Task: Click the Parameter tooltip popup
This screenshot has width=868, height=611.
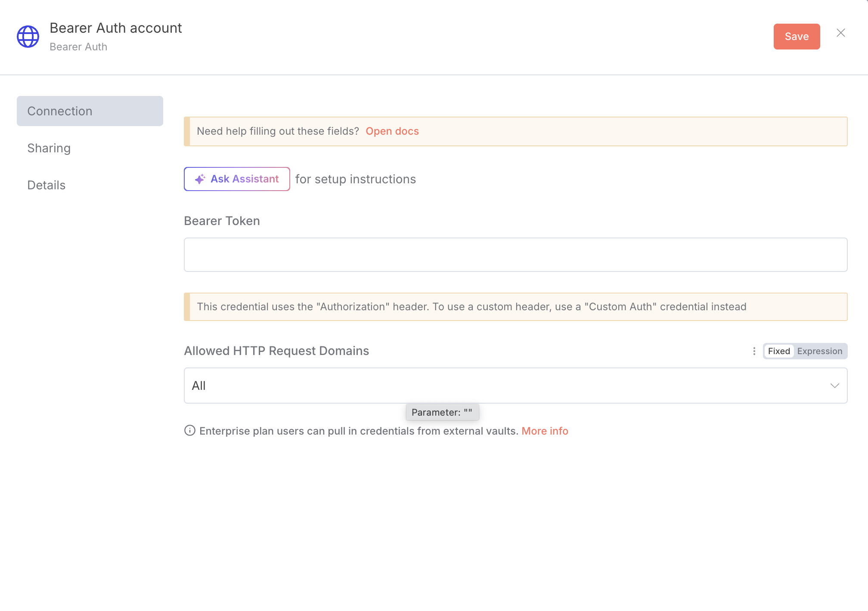Action: [442, 412]
